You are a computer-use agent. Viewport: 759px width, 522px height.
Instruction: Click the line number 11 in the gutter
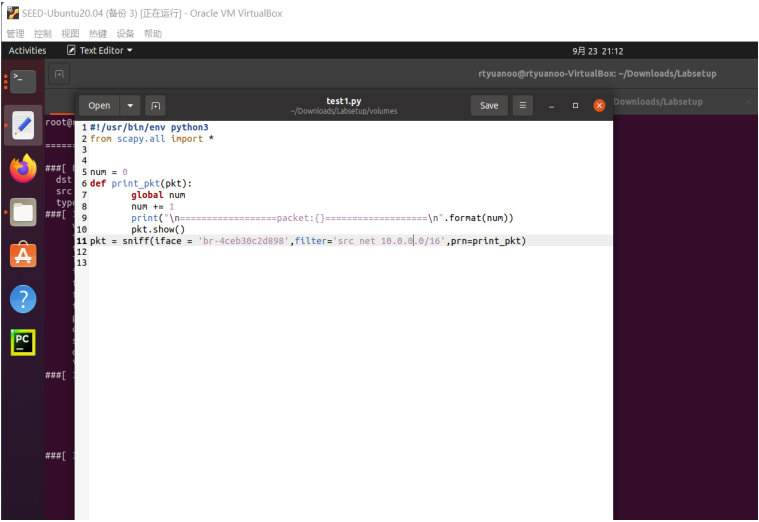[x=81, y=241]
